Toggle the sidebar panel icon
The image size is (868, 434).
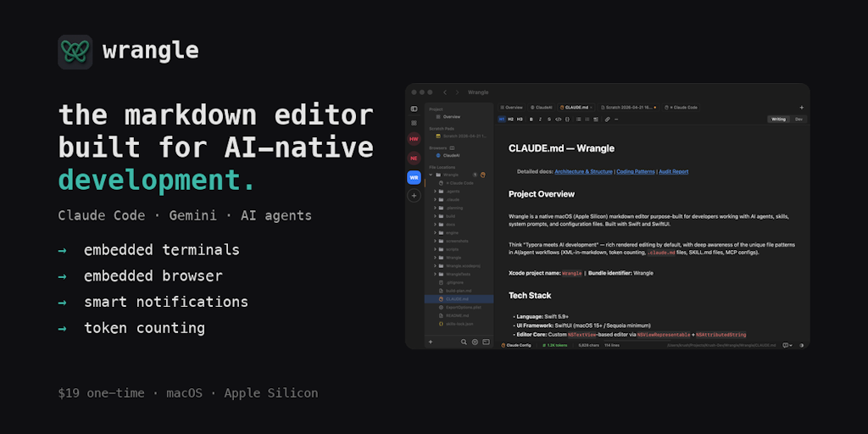point(414,108)
